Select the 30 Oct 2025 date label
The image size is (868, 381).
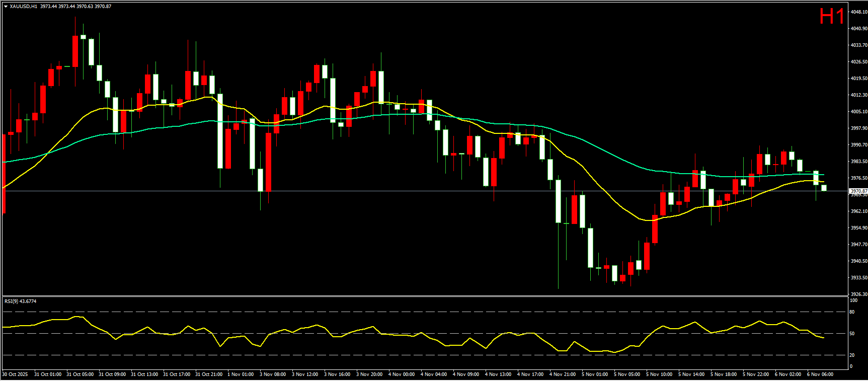click(x=15, y=374)
